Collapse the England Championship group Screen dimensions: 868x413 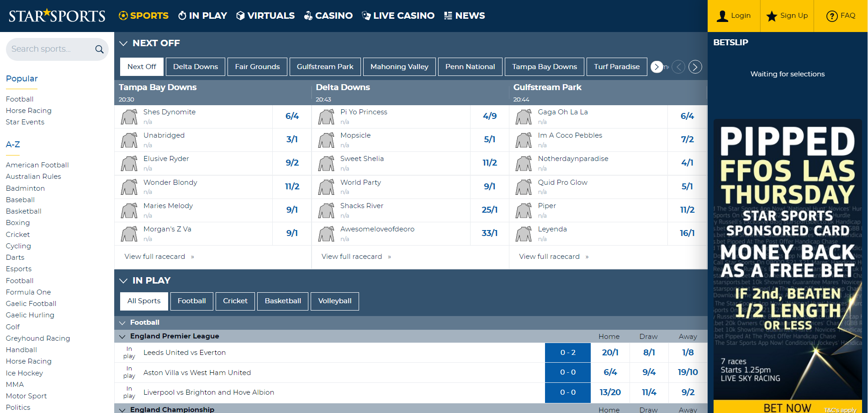(122, 410)
